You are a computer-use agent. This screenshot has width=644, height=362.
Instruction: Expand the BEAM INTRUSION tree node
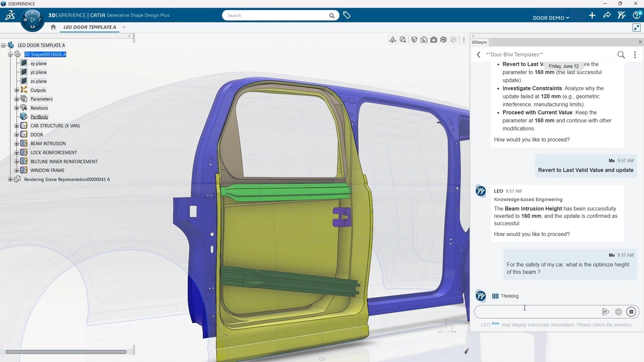click(17, 143)
